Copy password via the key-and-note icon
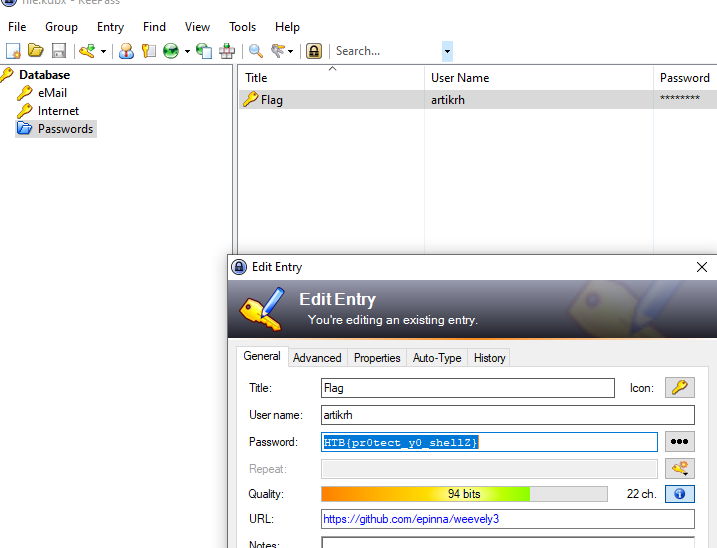The image size is (717, 548). click(x=149, y=51)
